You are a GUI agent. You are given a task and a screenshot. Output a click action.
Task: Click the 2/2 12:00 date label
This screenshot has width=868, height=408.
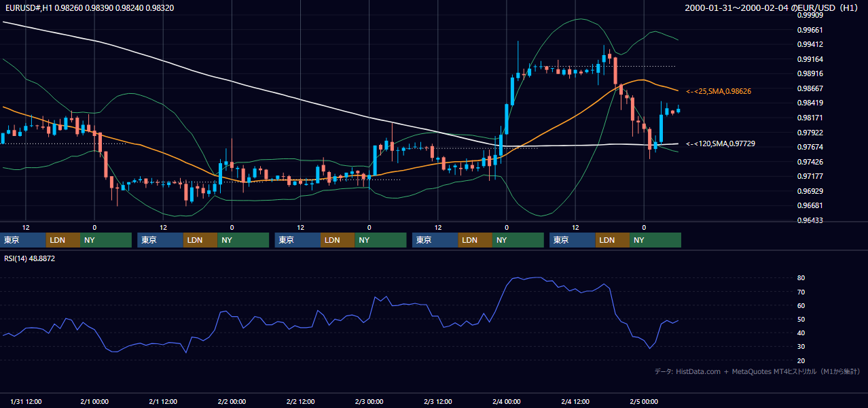300,402
